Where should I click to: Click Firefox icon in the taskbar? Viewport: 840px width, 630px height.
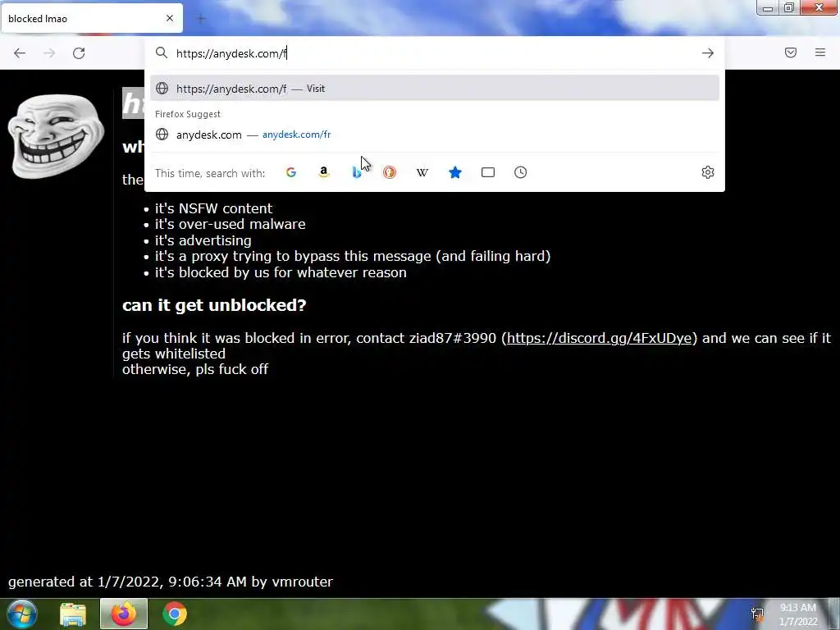124,614
